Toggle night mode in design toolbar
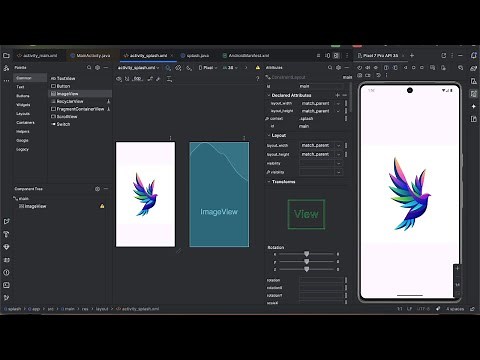480x360 pixels. [x=189, y=68]
